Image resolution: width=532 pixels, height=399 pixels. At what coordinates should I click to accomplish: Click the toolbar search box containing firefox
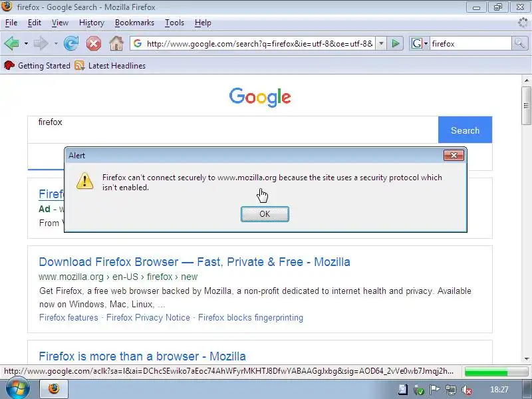[471, 44]
